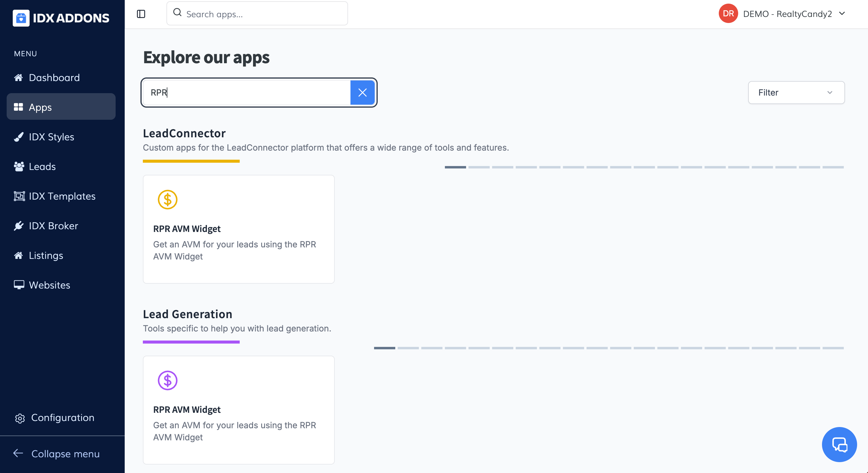Screen dimensions: 868x473
Task: Toggle the sidebar panel icon
Action: coord(141,14)
